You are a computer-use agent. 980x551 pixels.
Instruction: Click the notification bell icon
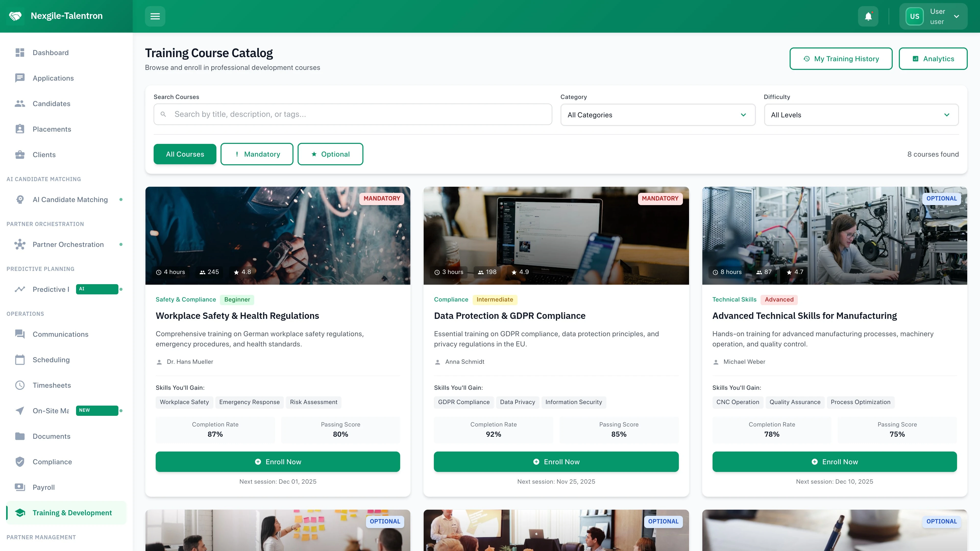[868, 16]
